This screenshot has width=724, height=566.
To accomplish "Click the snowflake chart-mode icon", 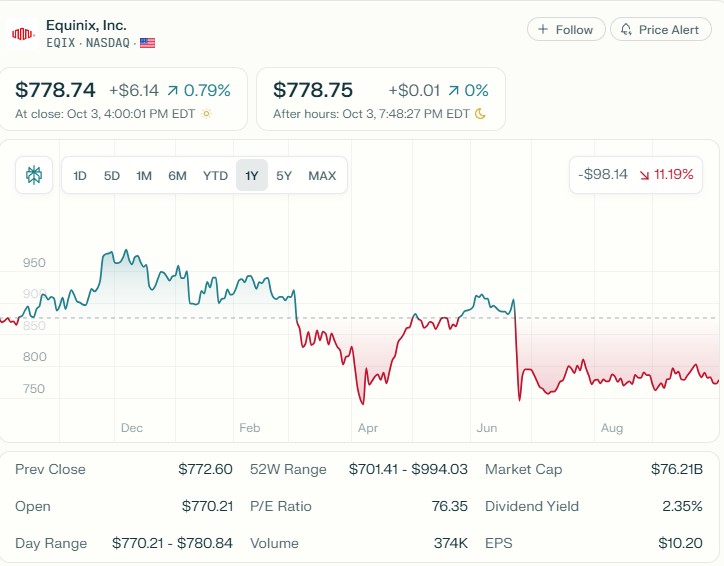I will coord(34,175).
